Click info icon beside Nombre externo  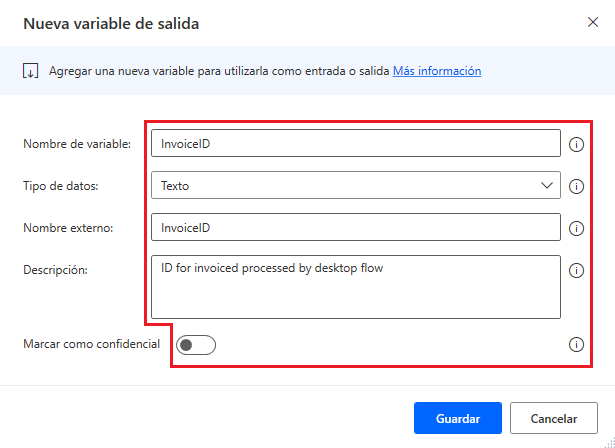[x=576, y=228]
